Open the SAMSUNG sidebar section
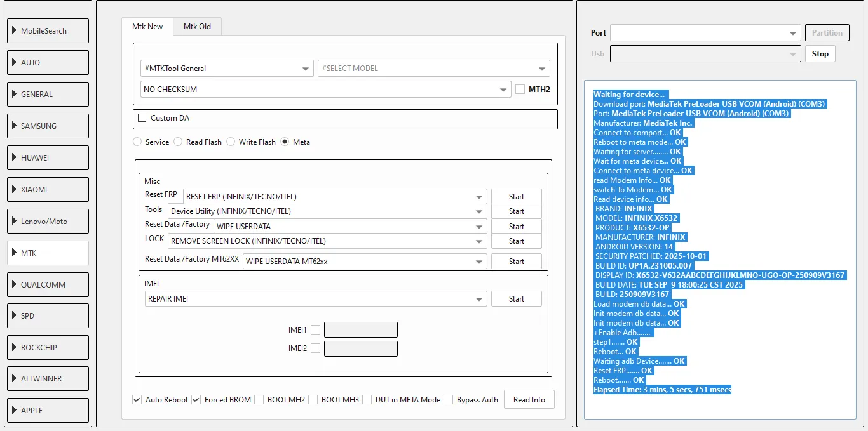This screenshot has width=868, height=431. [48, 126]
